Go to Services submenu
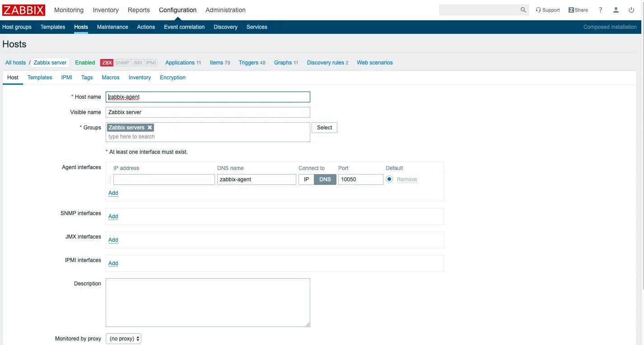The width and height of the screenshot is (644, 345). point(257,27)
